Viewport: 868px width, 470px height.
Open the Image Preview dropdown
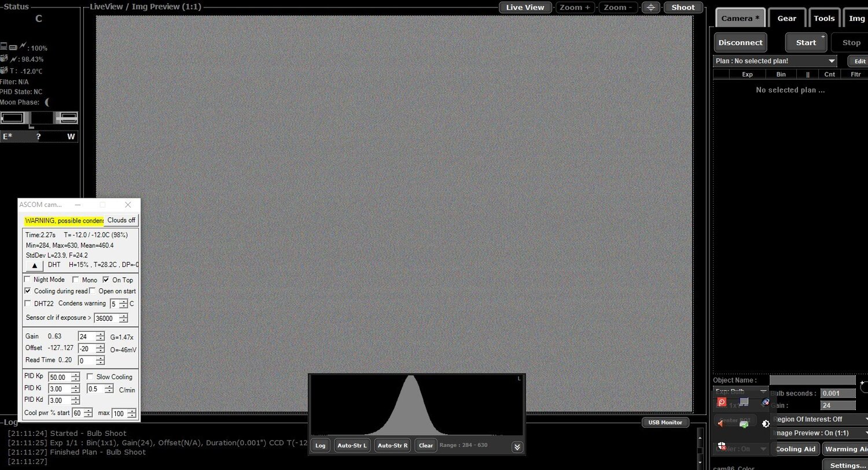pos(819,433)
